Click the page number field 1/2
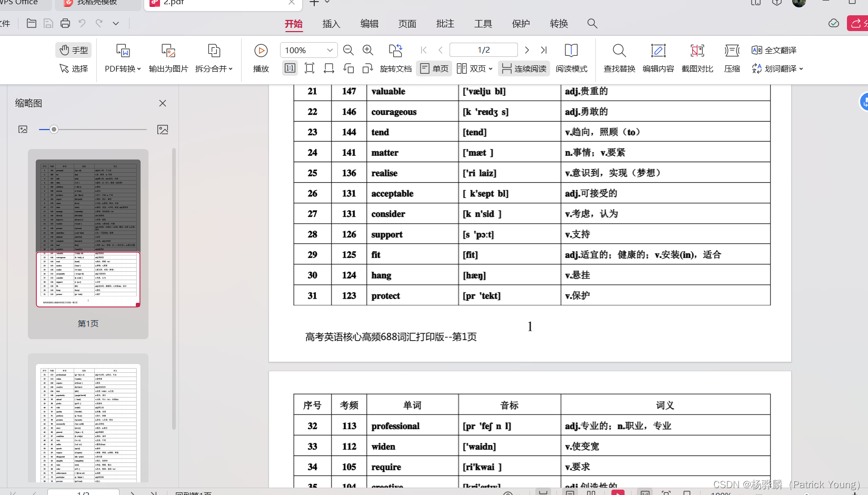The width and height of the screenshot is (868, 495). pyautogui.click(x=484, y=50)
